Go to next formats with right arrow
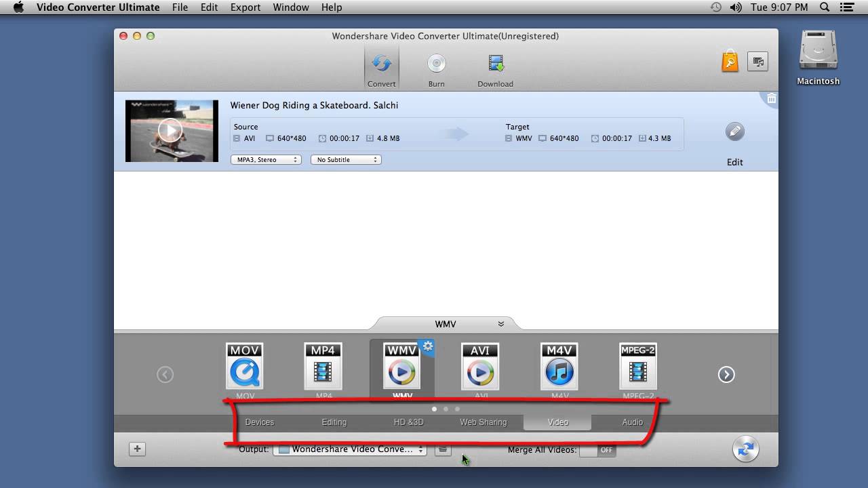This screenshot has height=488, width=868. [x=726, y=374]
